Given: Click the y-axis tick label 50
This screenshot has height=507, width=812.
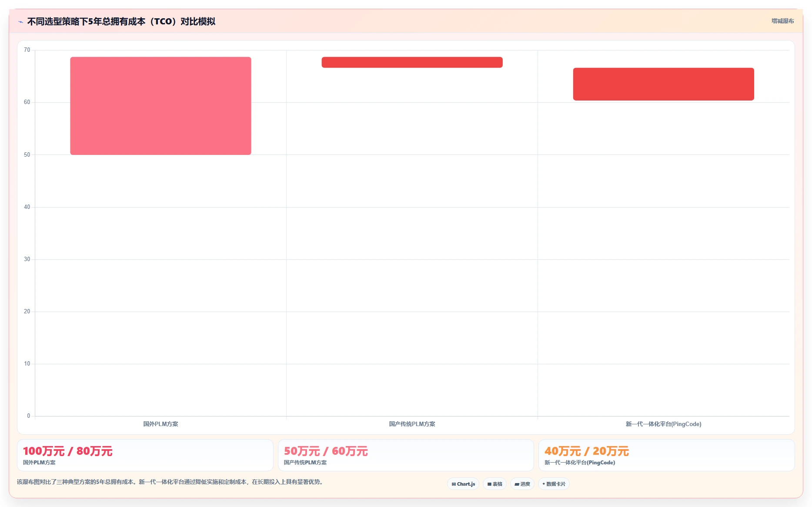Looking at the screenshot, I should point(27,155).
